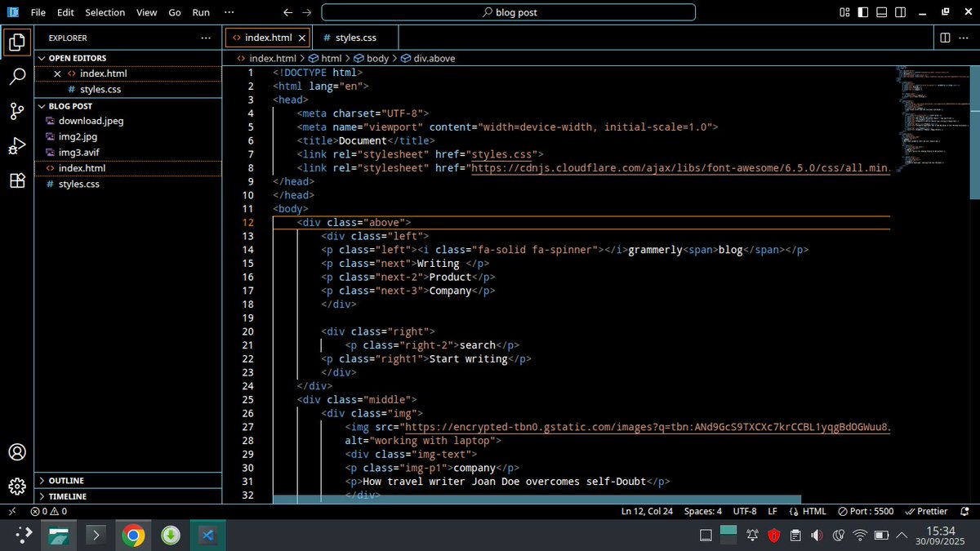Click the body breadcrumb segment

pyautogui.click(x=371, y=58)
